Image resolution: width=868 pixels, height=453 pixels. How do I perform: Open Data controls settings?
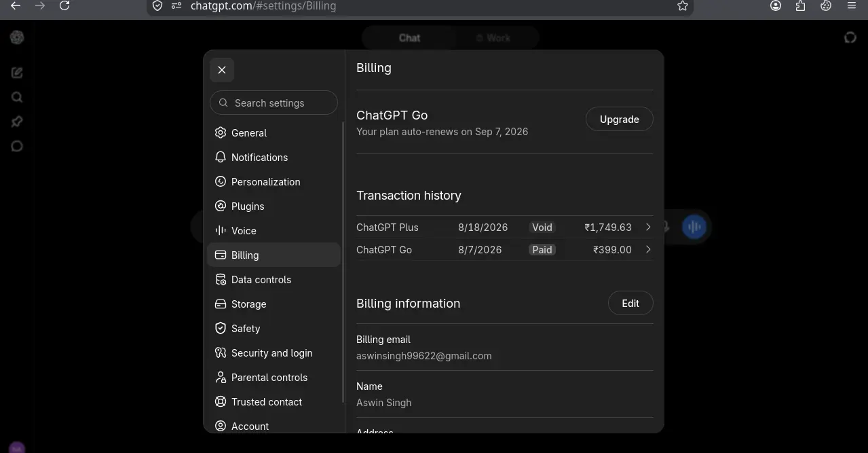(273, 279)
